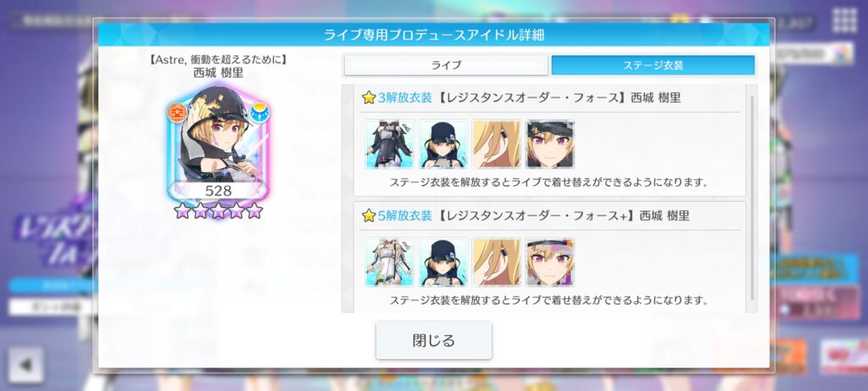Open the grid menu icon at top right
Viewport: 868px width, 391px height.
pos(845,20)
